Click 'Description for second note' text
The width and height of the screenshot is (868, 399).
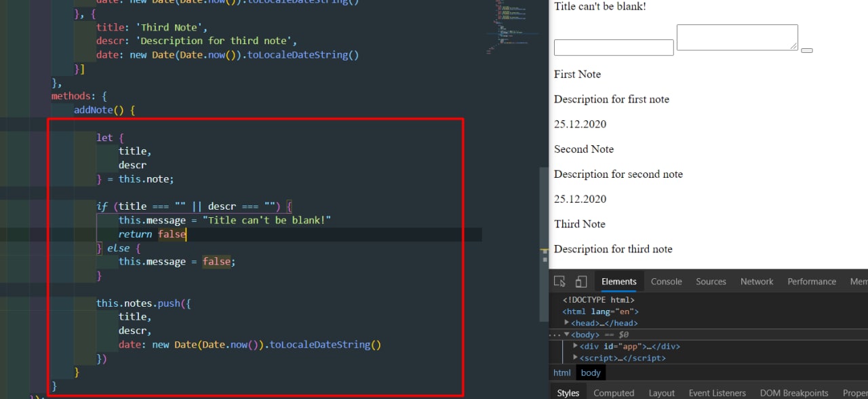pyautogui.click(x=618, y=174)
